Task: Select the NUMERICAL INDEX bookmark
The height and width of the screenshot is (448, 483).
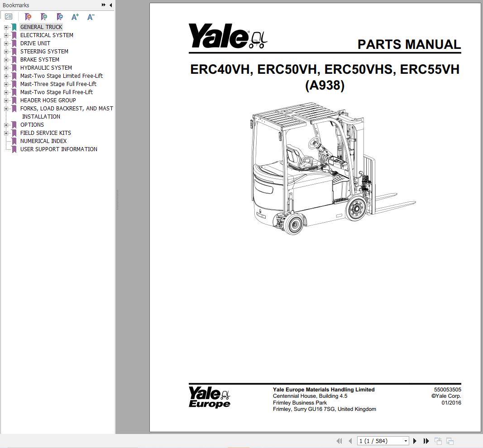Action: pyautogui.click(x=43, y=141)
